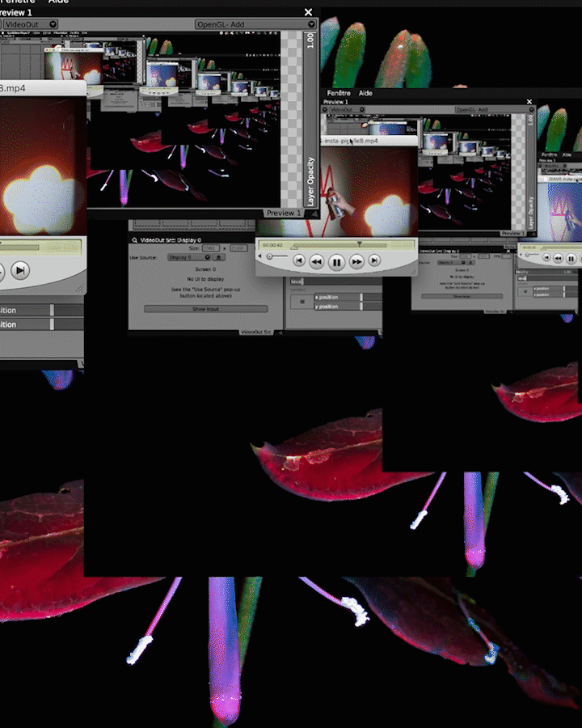
Task: Click the triangle beside VideoOut Src tab
Action: point(280,332)
